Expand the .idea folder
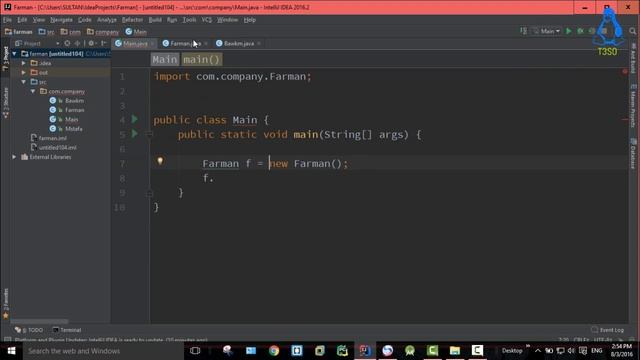 pos(24,63)
